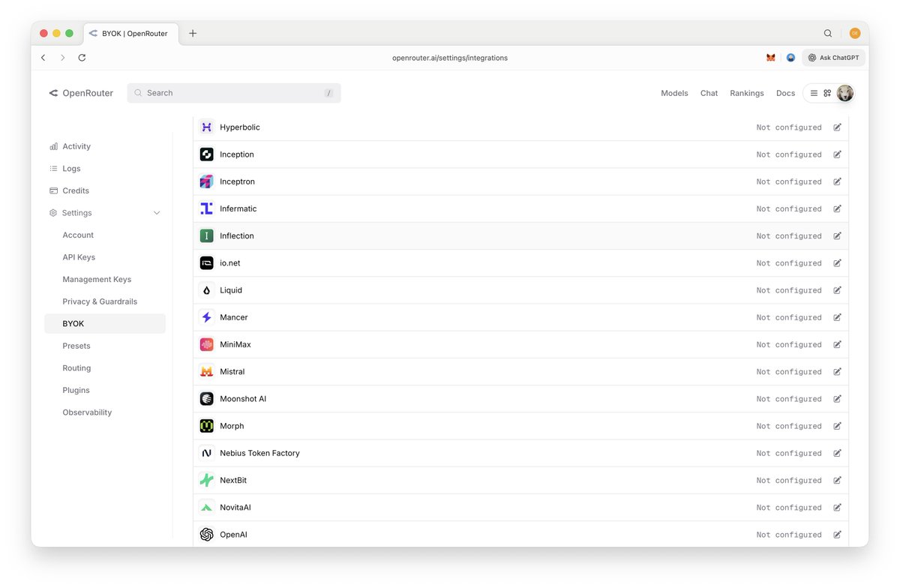Edit the Liquid key configuration
900x588 pixels.
click(x=837, y=290)
